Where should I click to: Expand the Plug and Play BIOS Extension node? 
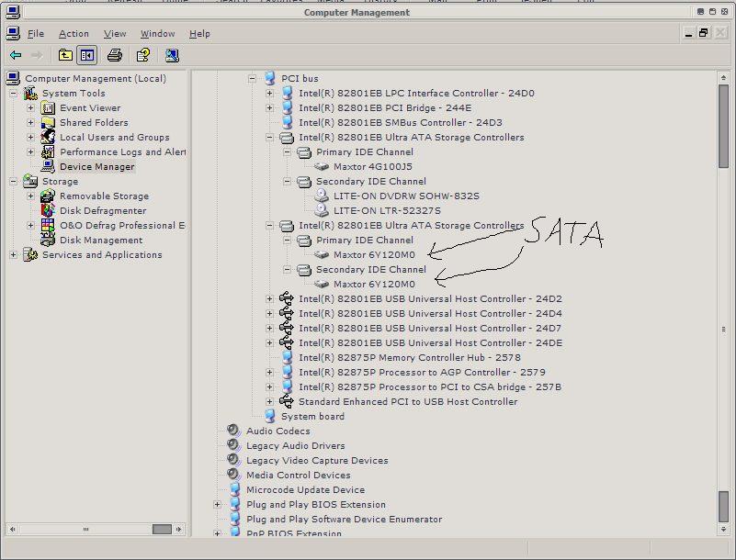point(217,504)
